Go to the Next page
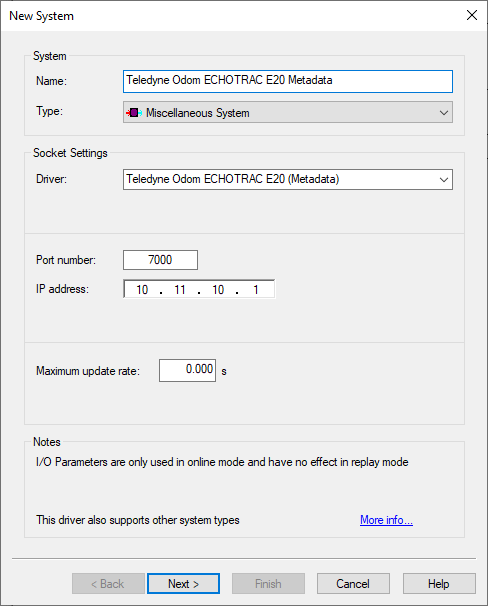 pos(184,584)
